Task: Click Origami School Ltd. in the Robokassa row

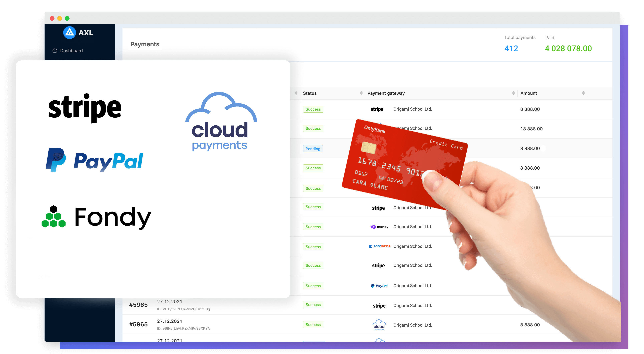Action: click(412, 246)
